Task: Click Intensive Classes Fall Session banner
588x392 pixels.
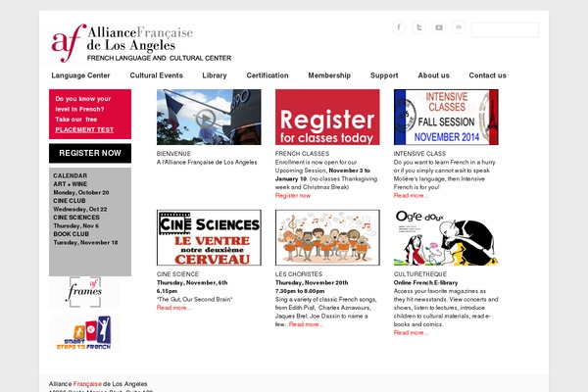Action: pos(446,117)
